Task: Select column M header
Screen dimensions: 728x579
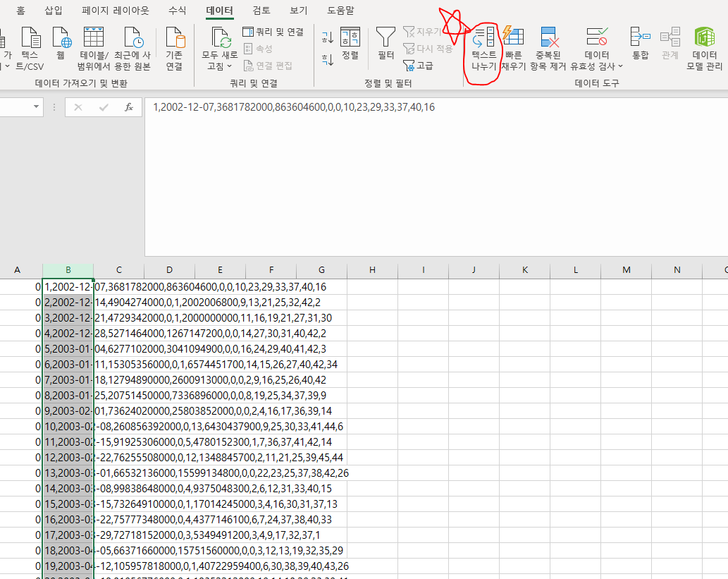Action: [x=627, y=270]
